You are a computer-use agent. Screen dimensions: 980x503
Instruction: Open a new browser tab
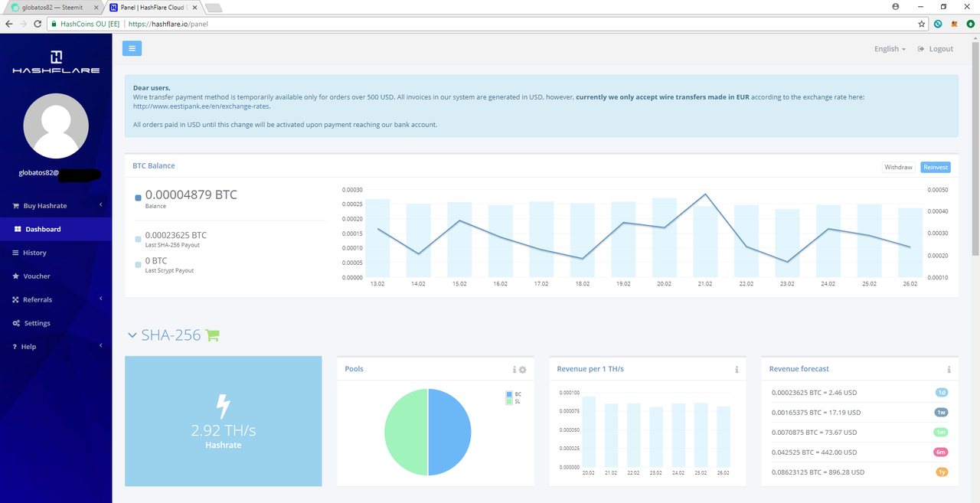tap(214, 8)
